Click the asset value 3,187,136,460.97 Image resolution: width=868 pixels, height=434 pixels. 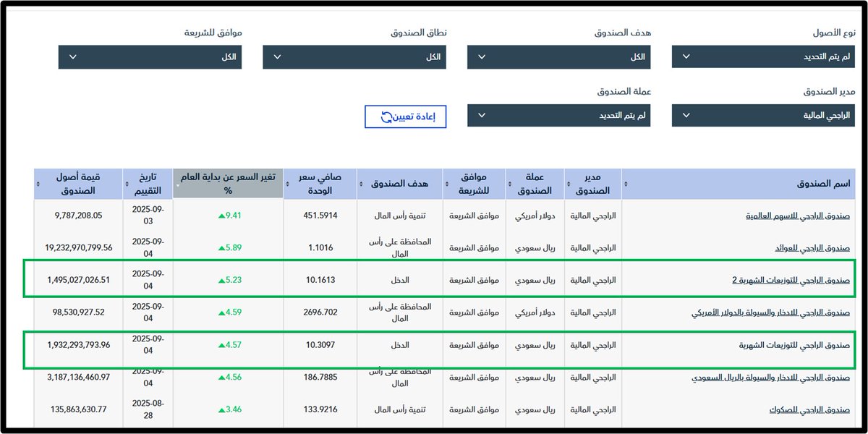coord(78,378)
